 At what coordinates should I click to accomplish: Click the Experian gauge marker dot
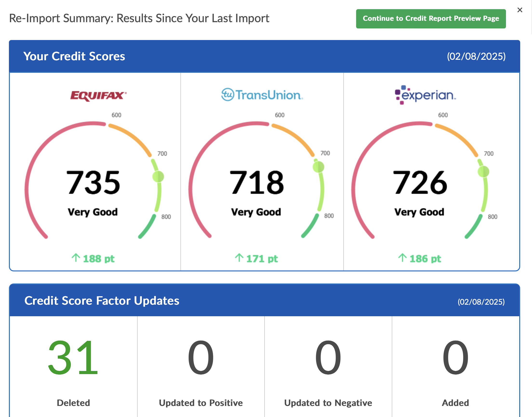click(x=483, y=171)
